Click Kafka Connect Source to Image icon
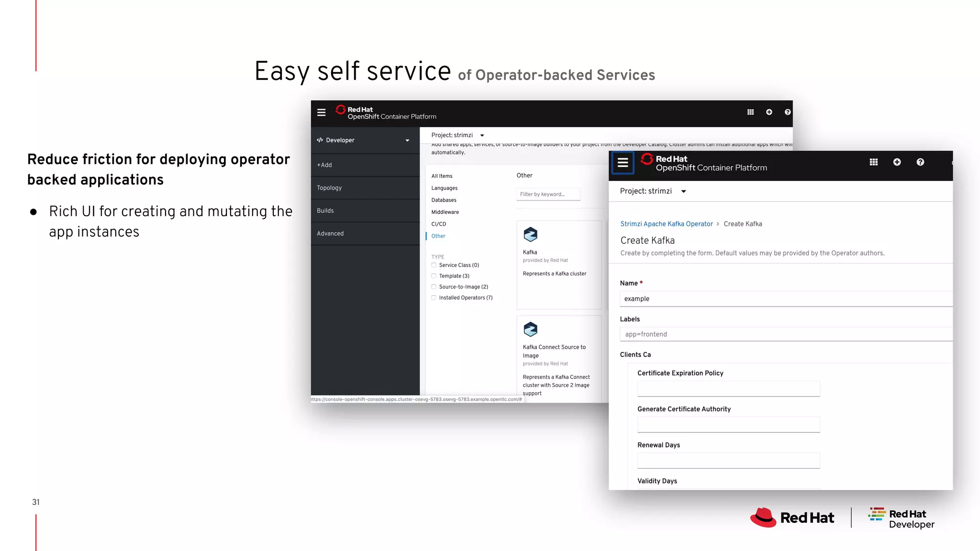Screen dimensions: 980x551 click(530, 329)
